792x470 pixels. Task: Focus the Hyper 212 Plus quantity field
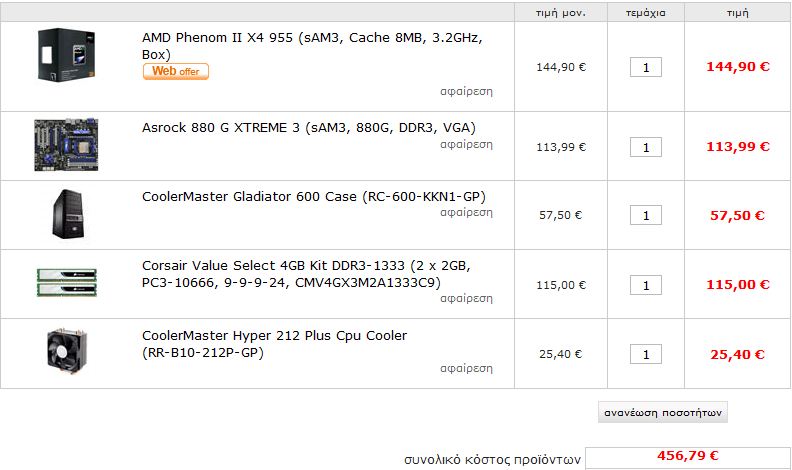646,354
